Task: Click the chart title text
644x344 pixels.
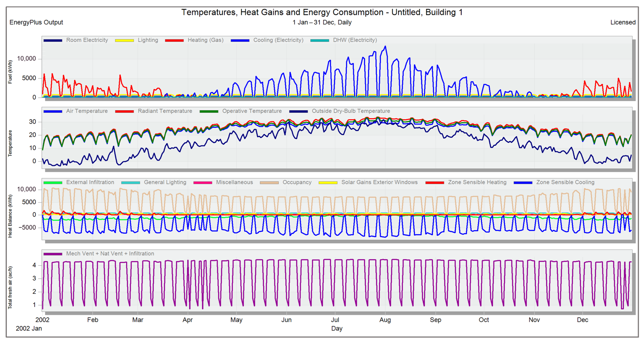Action: 322,12
